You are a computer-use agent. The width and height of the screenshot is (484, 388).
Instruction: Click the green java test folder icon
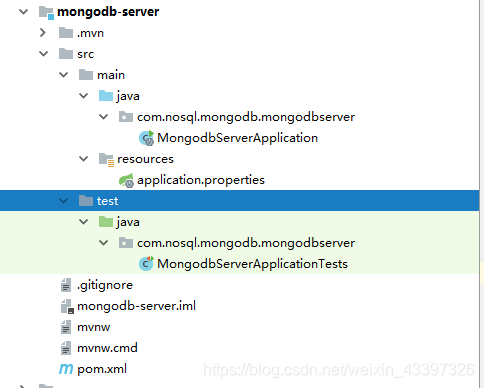tap(106, 222)
